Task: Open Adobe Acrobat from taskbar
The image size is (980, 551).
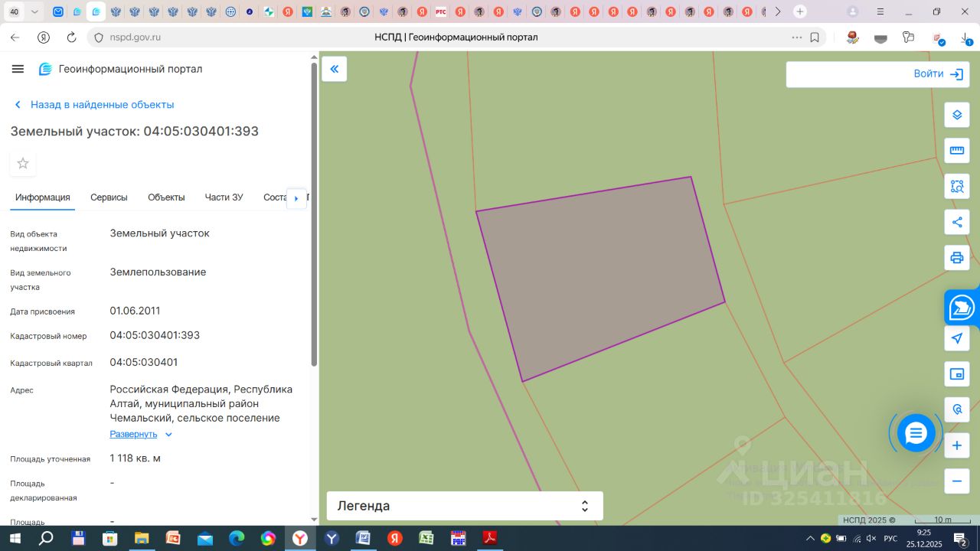Action: click(490, 538)
